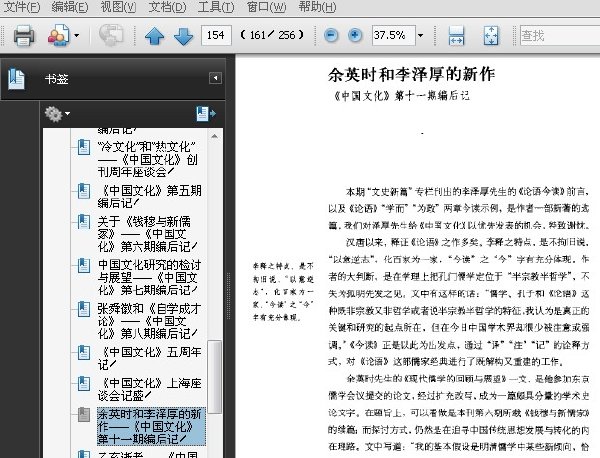The image size is (600, 458).
Task: Go to previous page with up arrow
Action: tap(155, 36)
